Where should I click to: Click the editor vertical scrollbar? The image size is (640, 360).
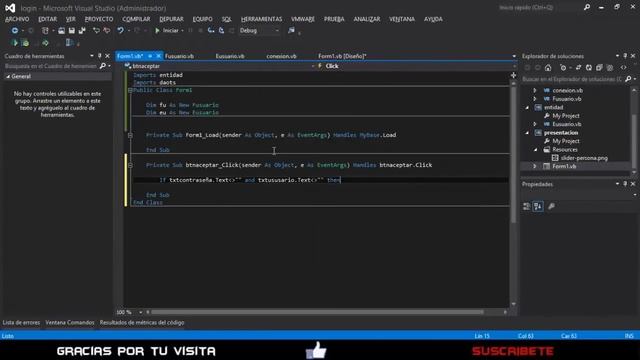click(x=514, y=155)
